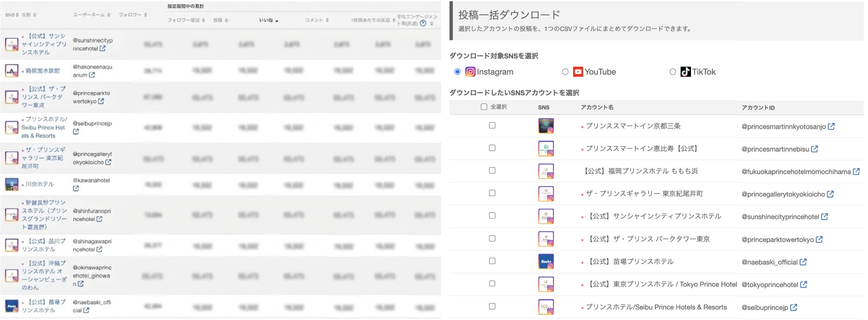Click external link icon beside @shinagawaprincehotel in ranking table
The height and width of the screenshot is (320, 868).
(99, 249)
